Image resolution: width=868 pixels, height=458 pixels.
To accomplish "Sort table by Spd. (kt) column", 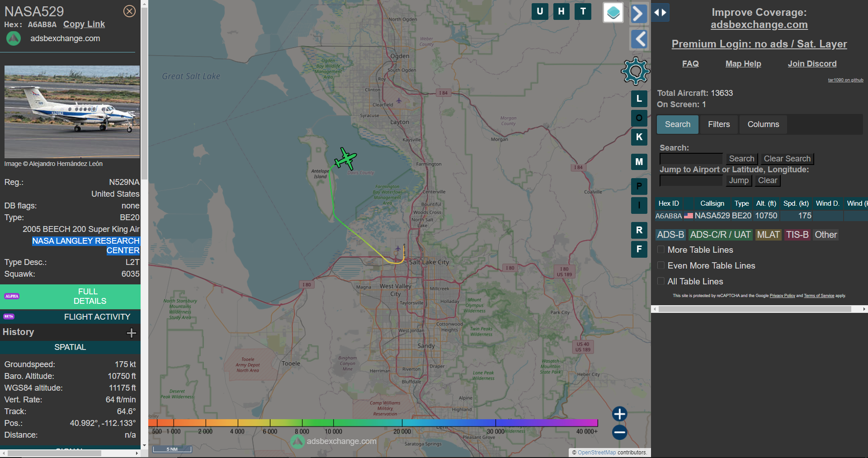I will tap(796, 203).
